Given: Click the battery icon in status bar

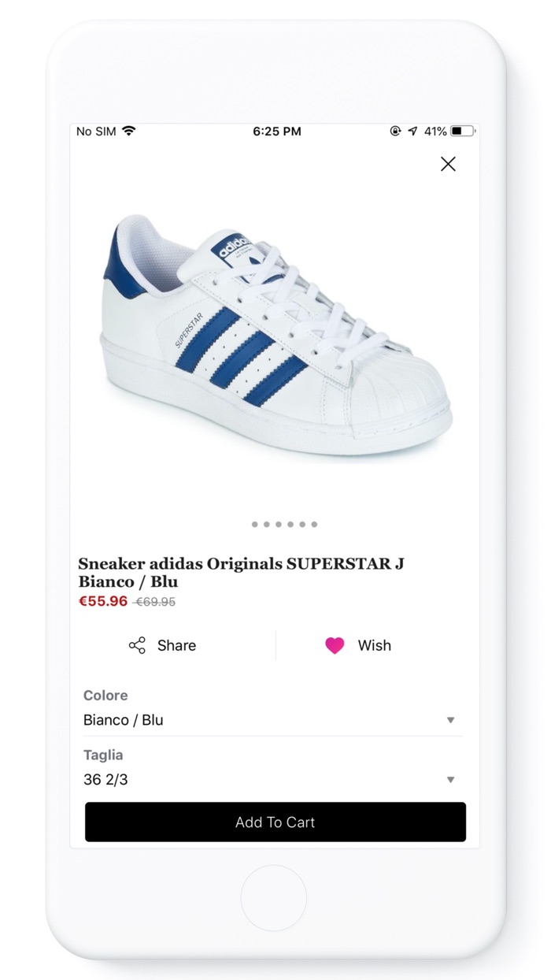Looking at the screenshot, I should click(x=462, y=131).
